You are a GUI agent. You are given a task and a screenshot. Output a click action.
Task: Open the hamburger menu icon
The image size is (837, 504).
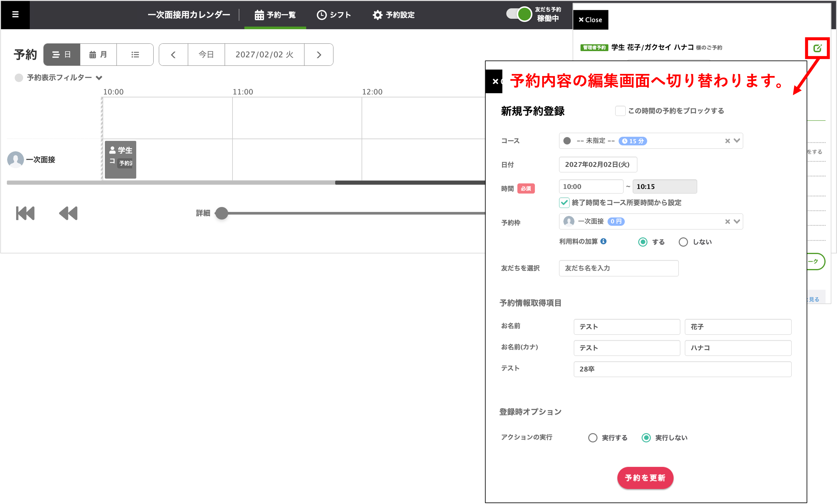tap(15, 14)
